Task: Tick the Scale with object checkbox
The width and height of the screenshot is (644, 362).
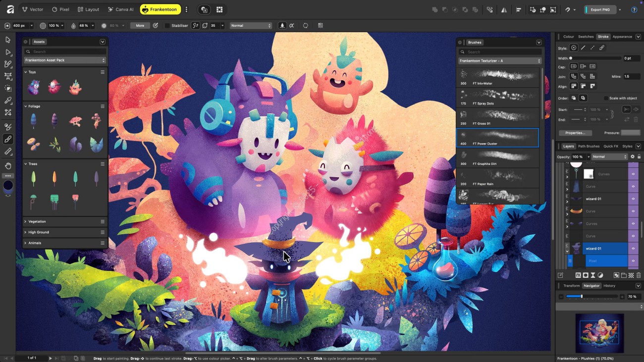Action: coord(606,98)
